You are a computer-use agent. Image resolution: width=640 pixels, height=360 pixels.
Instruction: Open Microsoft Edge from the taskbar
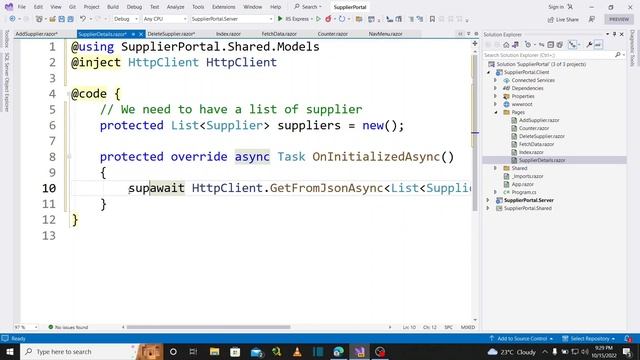pyautogui.click(x=339, y=351)
